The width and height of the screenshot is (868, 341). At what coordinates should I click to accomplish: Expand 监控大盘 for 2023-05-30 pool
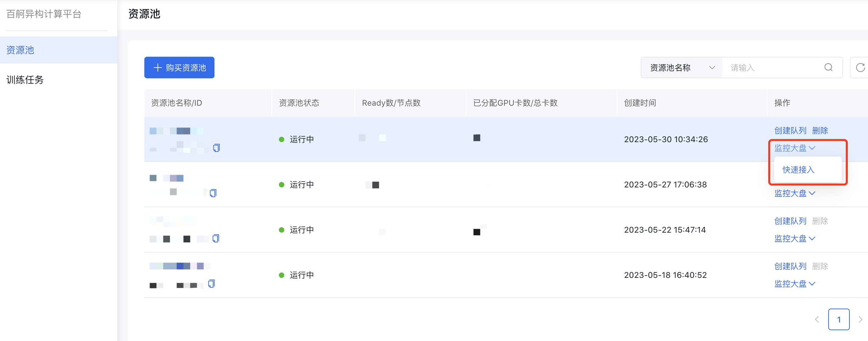pos(794,148)
